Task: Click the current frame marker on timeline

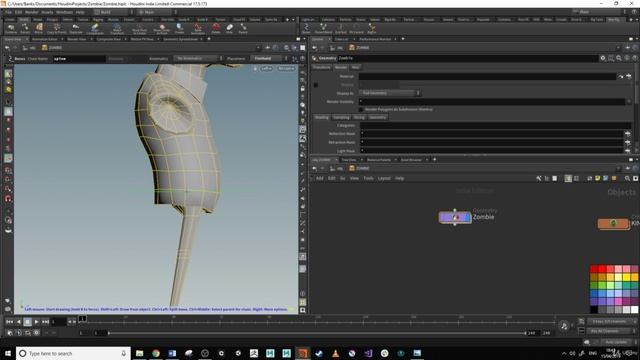Action: [82, 318]
